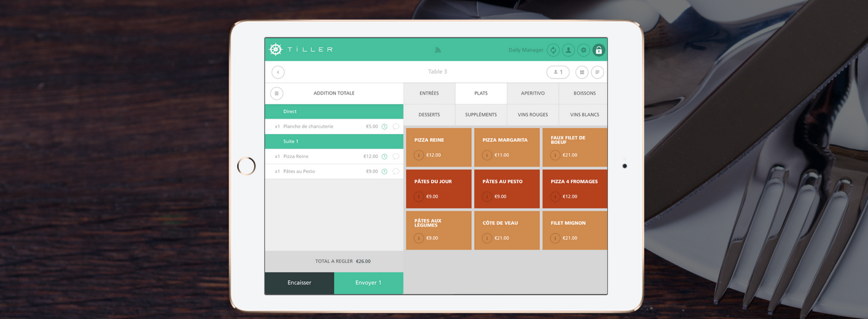Open settings gear in Tiller header
The image size is (868, 319).
point(584,50)
